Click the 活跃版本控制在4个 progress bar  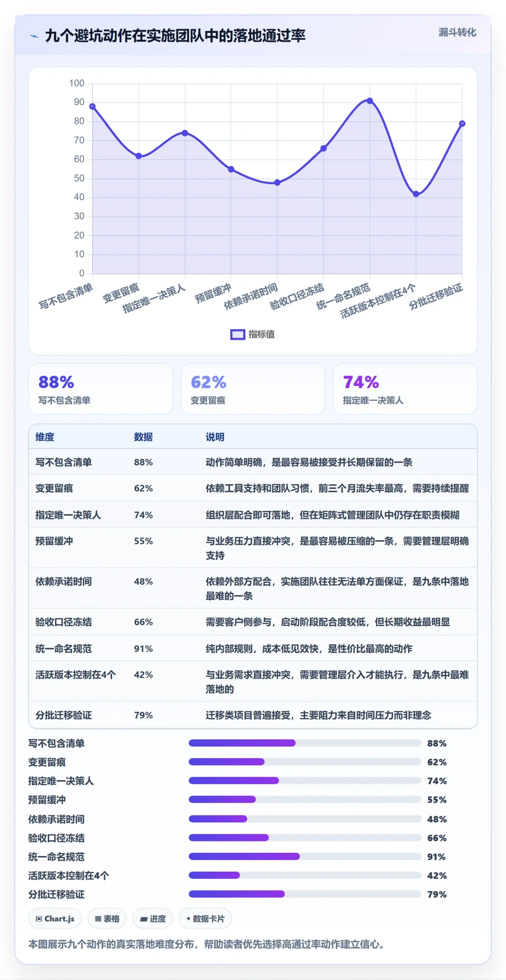pos(305,875)
